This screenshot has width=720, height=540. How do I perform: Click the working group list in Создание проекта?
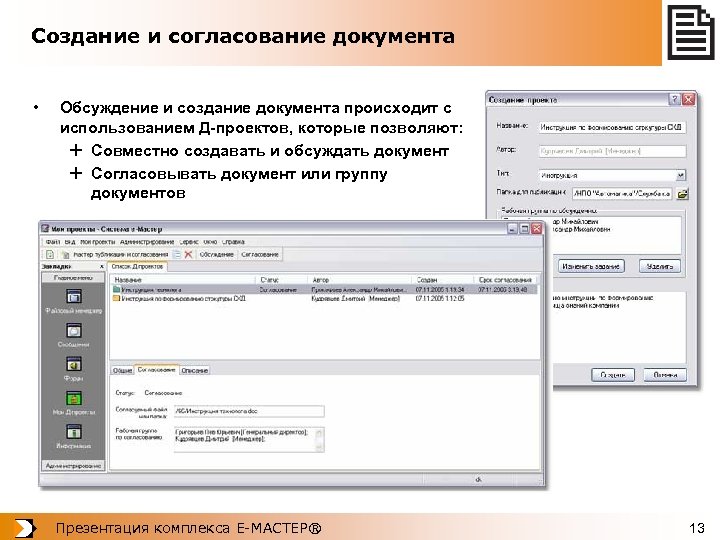coord(615,235)
